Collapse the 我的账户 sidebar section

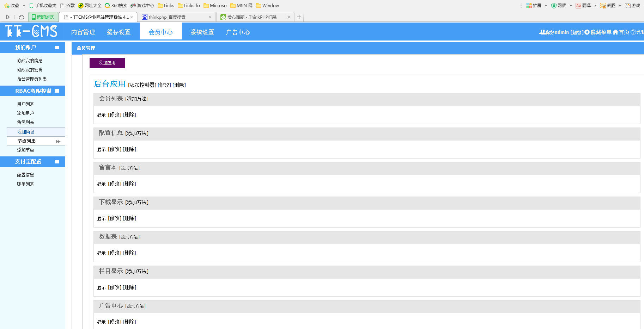(57, 48)
